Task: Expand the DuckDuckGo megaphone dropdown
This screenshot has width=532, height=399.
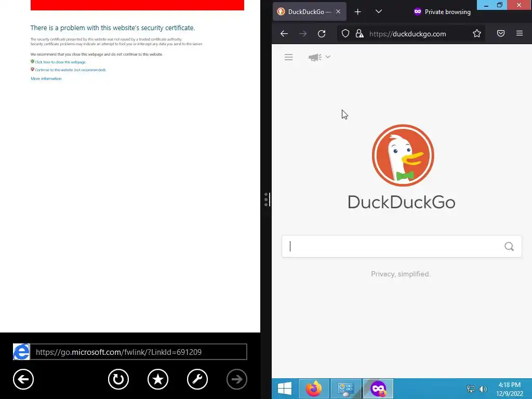Action: (319, 57)
